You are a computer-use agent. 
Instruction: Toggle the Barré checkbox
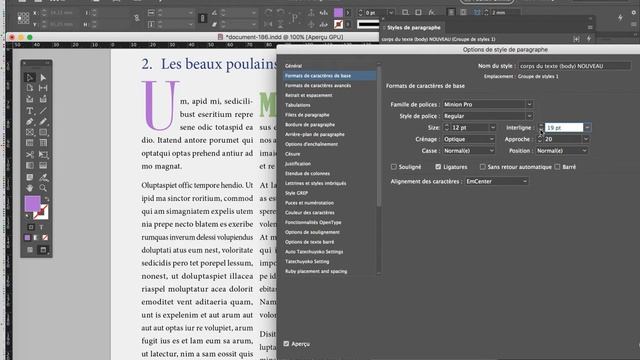click(557, 167)
